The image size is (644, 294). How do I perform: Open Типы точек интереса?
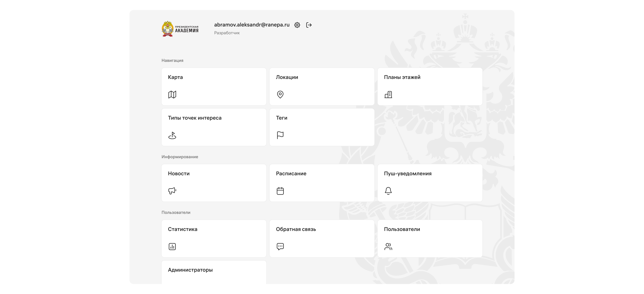(214, 127)
